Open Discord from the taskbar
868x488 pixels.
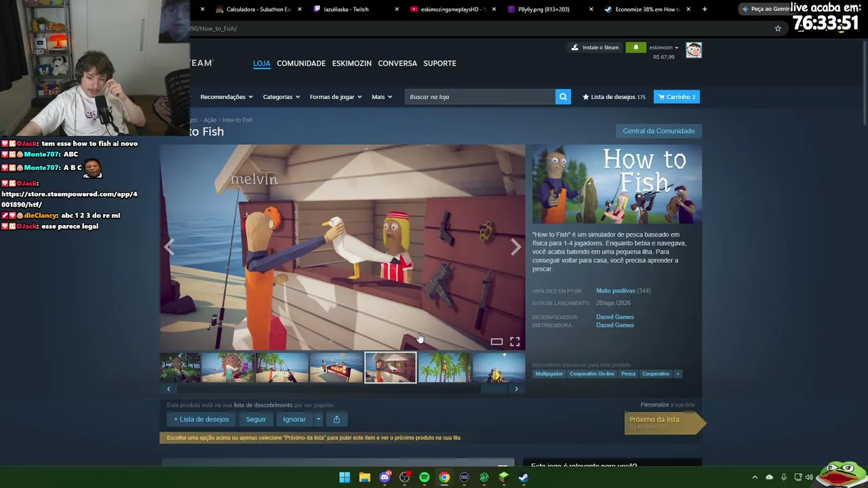tap(385, 477)
